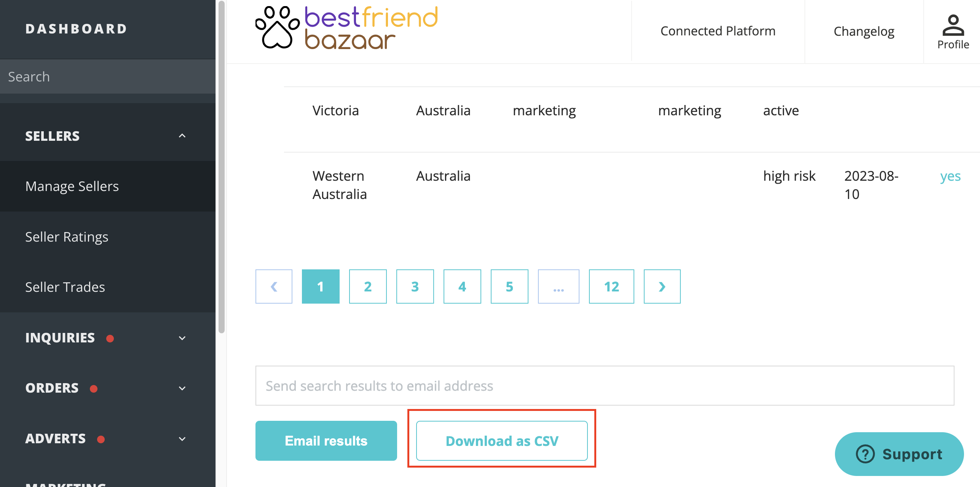This screenshot has height=487, width=980.
Task: Expand the INQUIRIES section
Action: [x=182, y=338]
